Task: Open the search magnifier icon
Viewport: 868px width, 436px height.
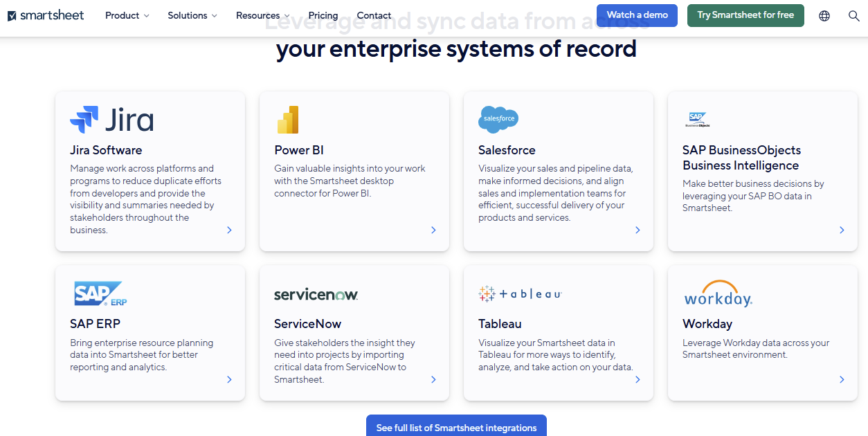Action: pos(854,15)
